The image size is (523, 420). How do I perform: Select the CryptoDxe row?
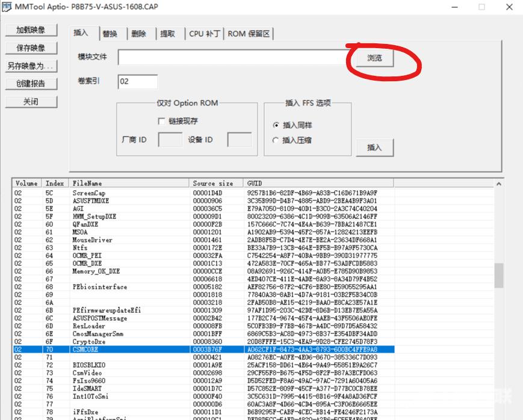[203, 342]
